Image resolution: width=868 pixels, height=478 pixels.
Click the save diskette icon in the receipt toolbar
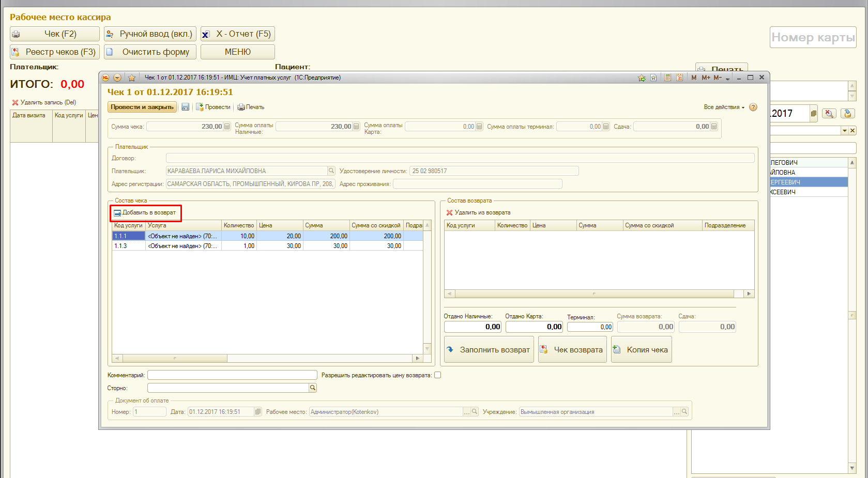[185, 107]
